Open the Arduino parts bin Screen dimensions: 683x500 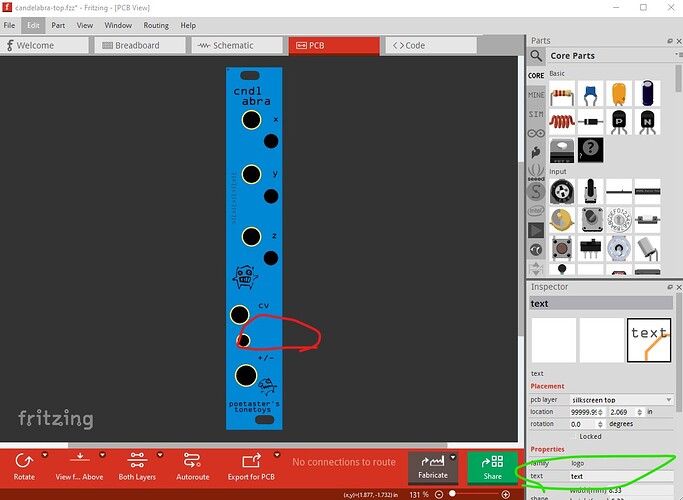(536, 133)
